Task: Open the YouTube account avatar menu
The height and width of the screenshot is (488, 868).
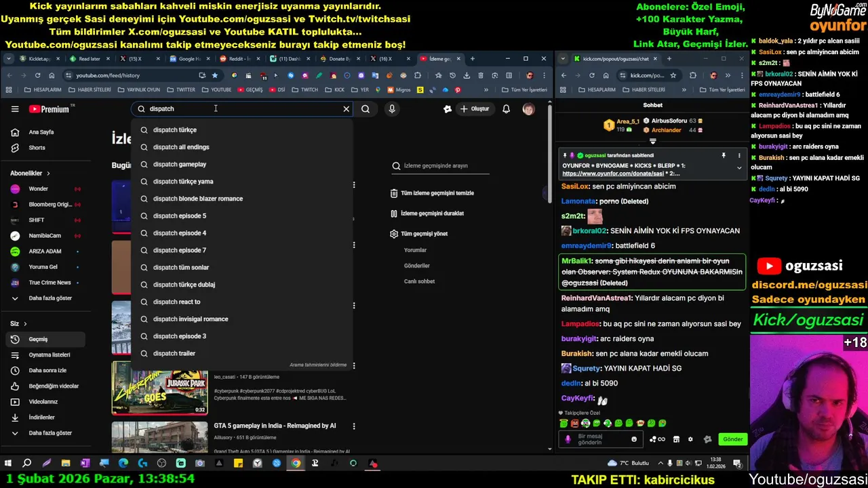Action: click(528, 108)
